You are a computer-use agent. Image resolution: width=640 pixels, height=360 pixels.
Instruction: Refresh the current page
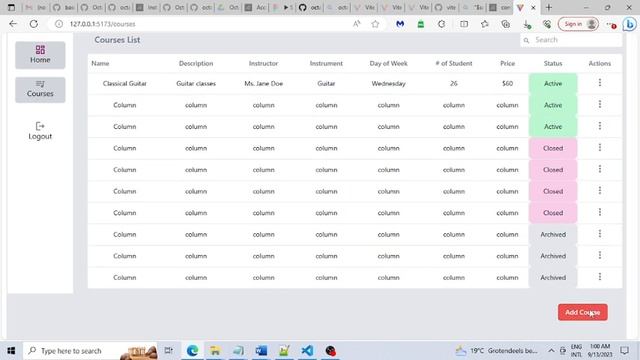click(34, 24)
